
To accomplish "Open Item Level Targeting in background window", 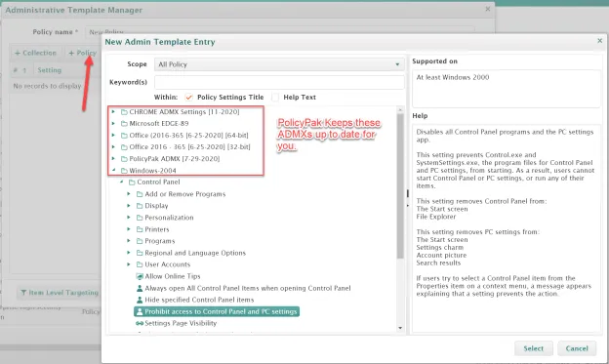I will 60,293.
